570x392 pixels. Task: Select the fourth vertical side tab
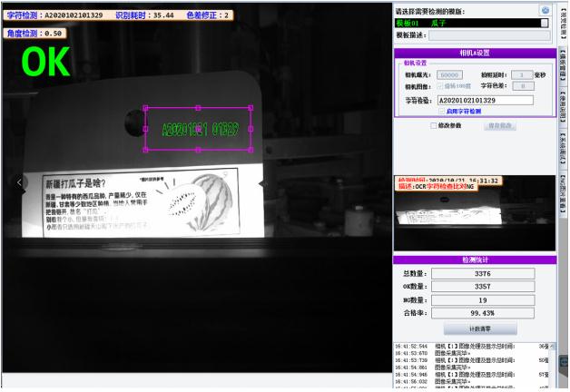563,150
